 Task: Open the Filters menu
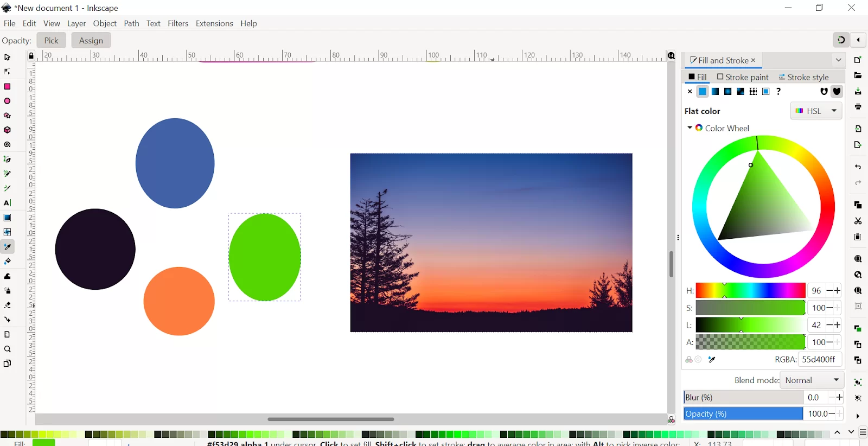178,23
